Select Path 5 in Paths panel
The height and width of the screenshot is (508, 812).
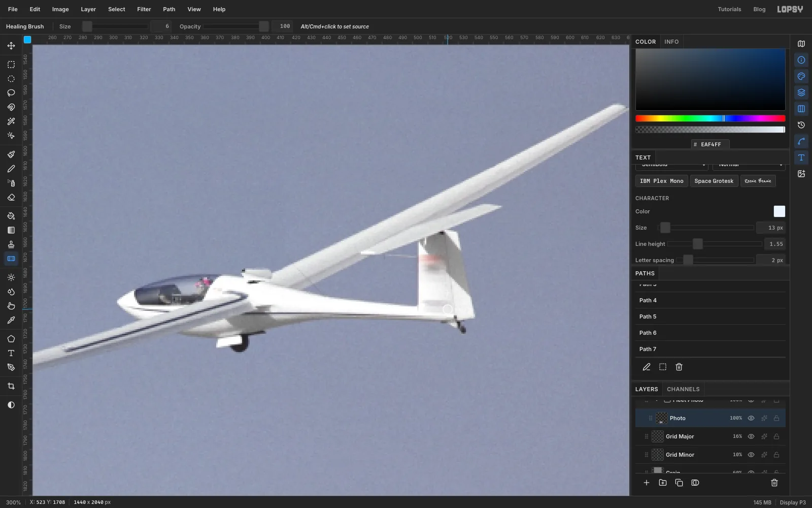[710, 316]
